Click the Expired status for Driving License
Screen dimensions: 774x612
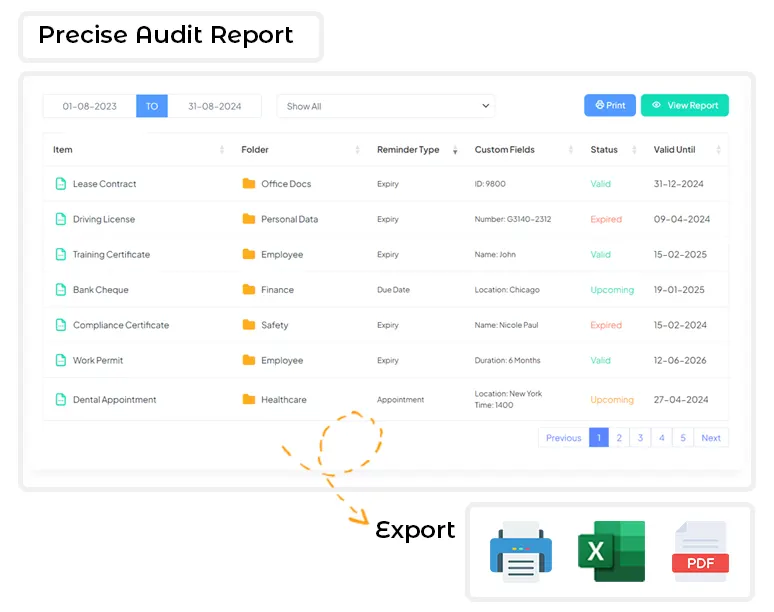click(606, 219)
